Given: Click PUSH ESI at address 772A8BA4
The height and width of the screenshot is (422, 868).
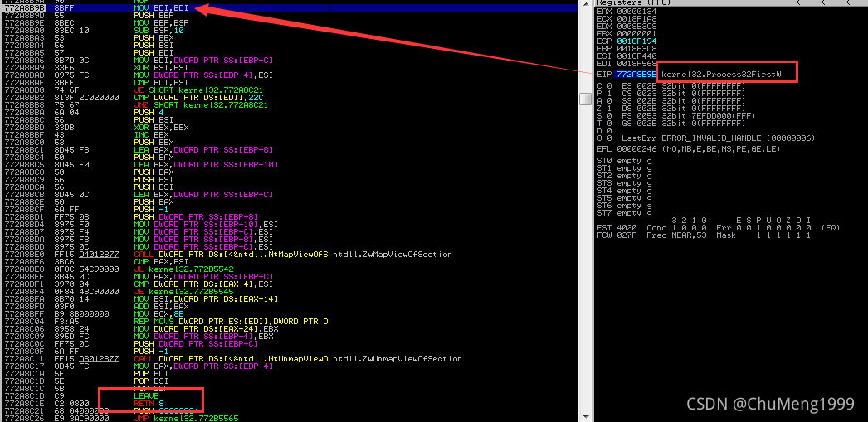Looking at the screenshot, I should click(x=154, y=45).
